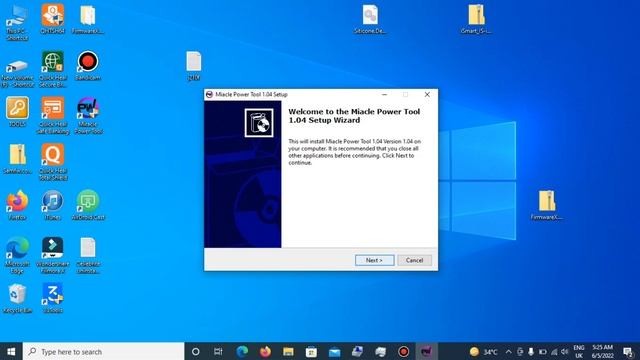Select the TOOLS key icon on desktop
The image size is (640, 360).
point(17,112)
